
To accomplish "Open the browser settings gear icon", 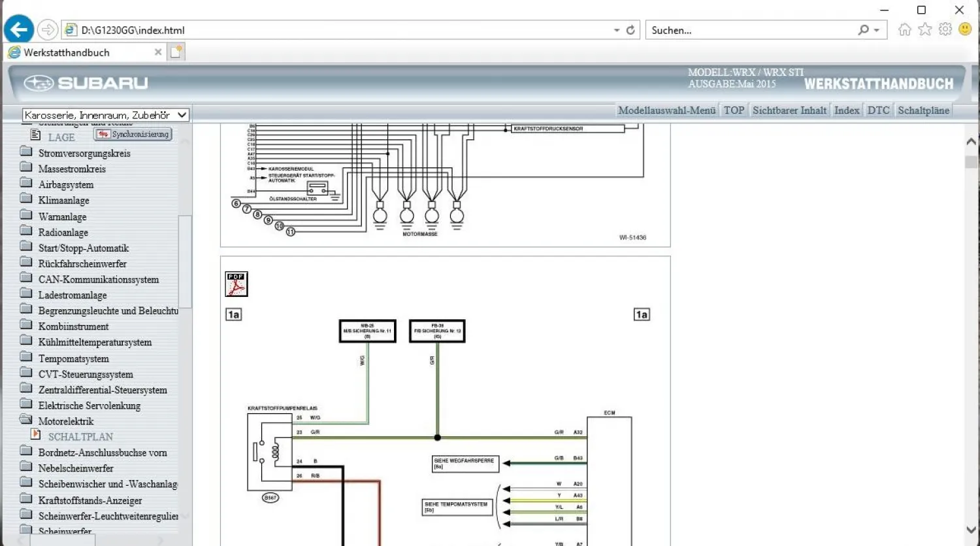I will pyautogui.click(x=945, y=29).
